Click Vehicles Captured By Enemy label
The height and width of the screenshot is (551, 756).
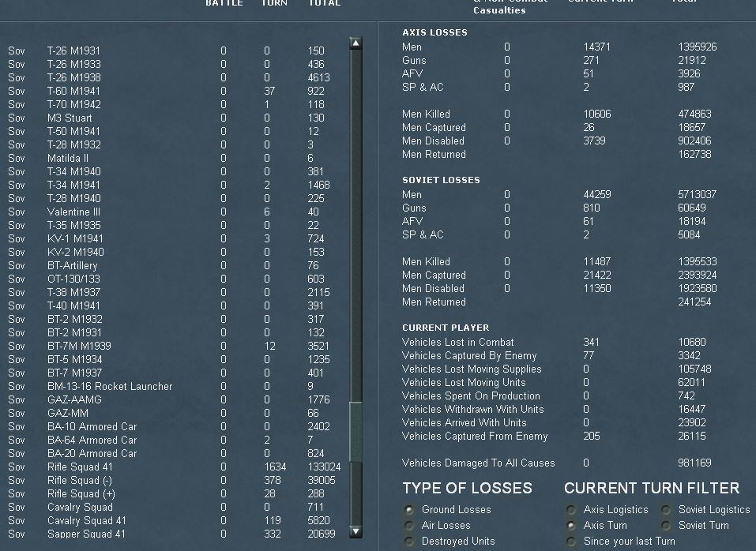tap(469, 356)
